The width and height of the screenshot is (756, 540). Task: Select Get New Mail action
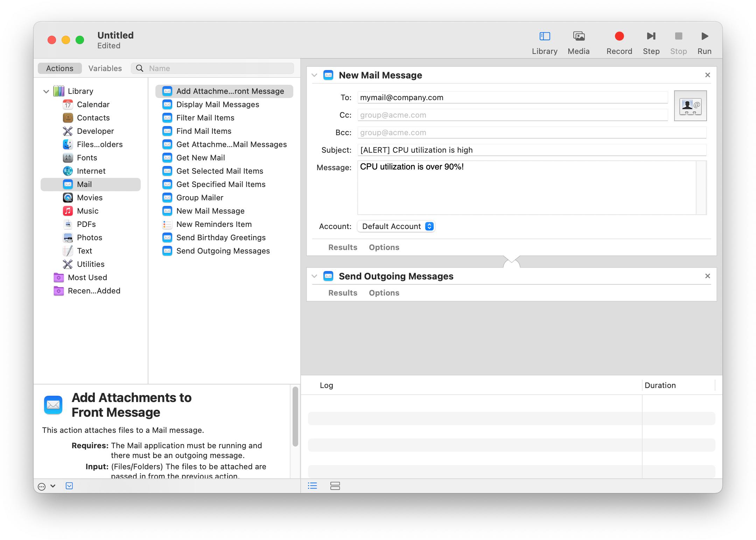click(x=224, y=158)
